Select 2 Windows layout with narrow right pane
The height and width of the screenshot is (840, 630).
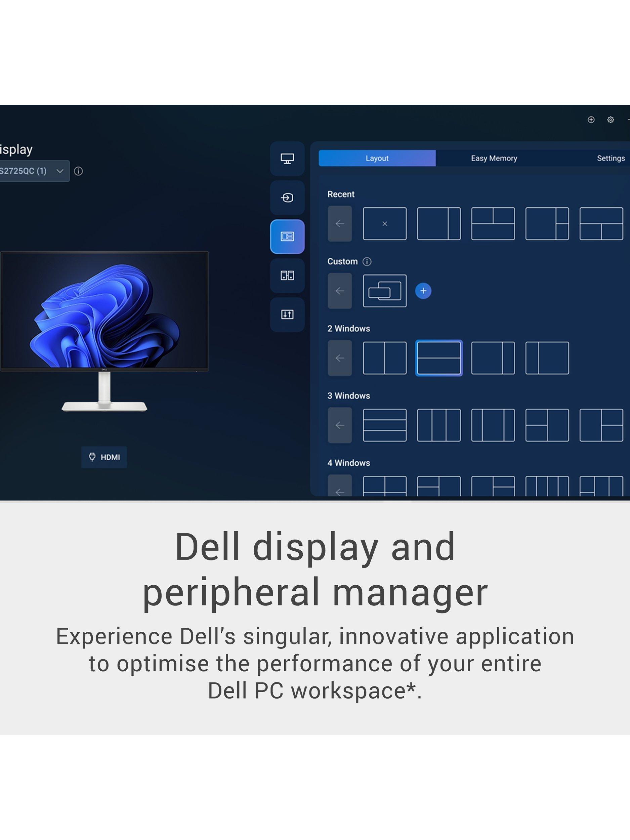coord(493,358)
